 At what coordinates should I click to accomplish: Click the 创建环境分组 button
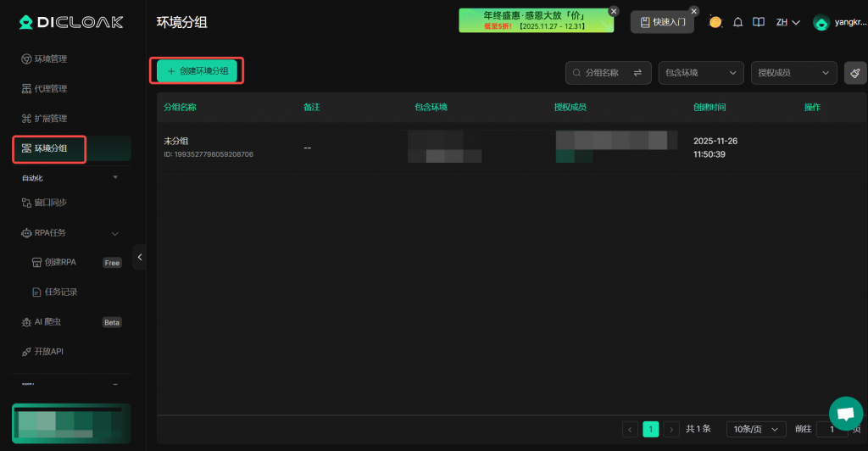tap(197, 71)
